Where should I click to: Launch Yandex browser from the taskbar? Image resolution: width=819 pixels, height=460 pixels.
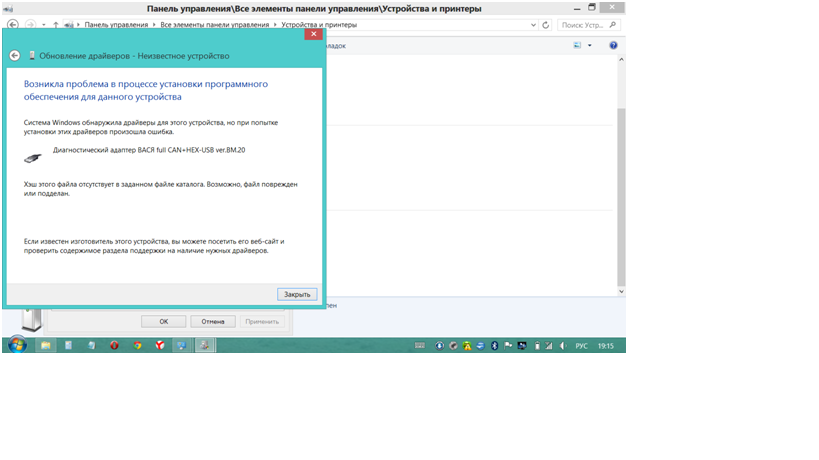click(160, 345)
